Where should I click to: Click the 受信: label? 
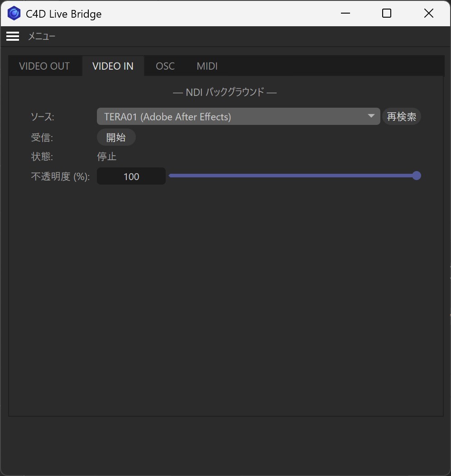tap(42, 137)
